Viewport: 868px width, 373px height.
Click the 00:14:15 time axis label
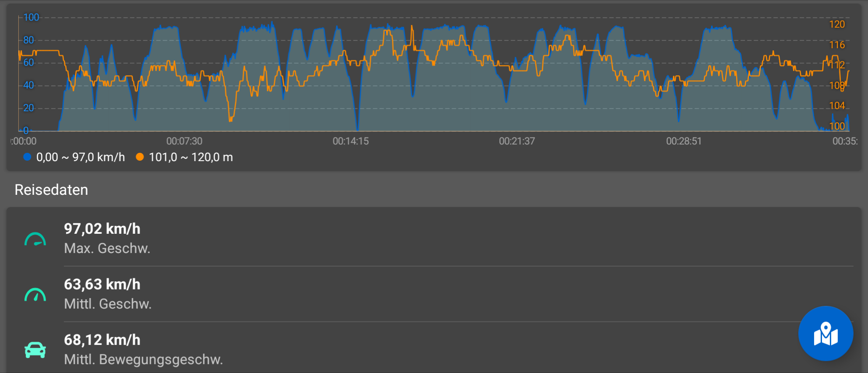[350, 141]
